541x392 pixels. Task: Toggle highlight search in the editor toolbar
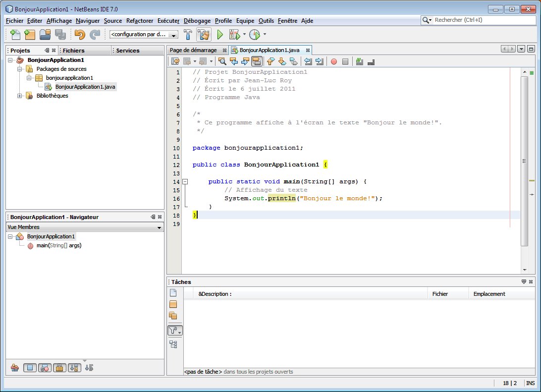[257, 61]
